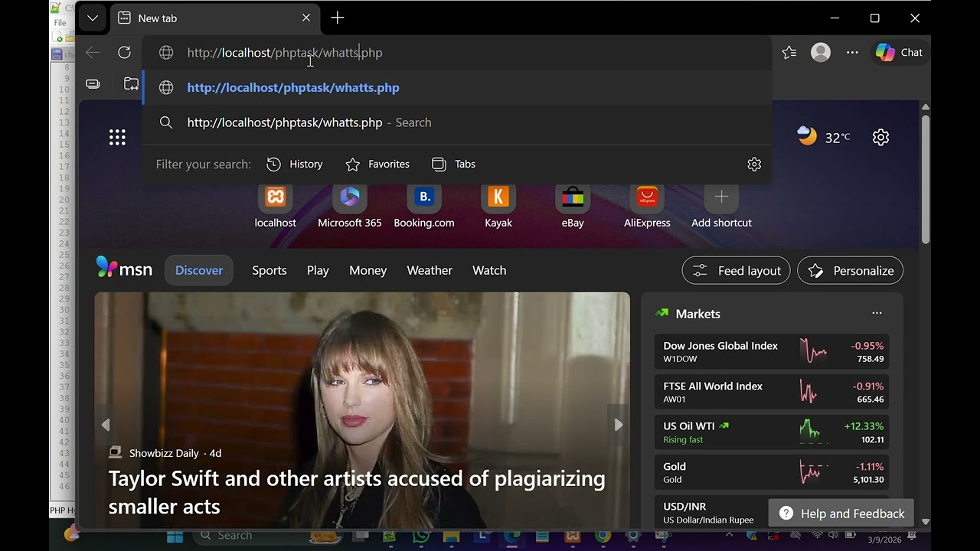Open WhatsApp from the taskbar

[420, 536]
